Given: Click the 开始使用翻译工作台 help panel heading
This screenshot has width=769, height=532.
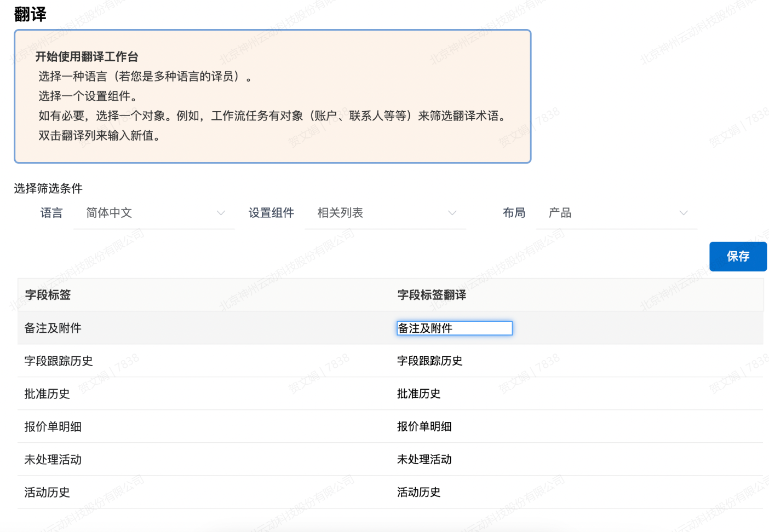Looking at the screenshot, I should 87,57.
